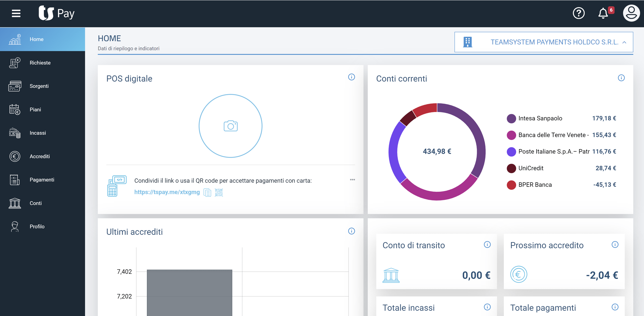Select Intesa Sanpaolo purple legend swatch
This screenshot has height=316, width=644.
pyautogui.click(x=511, y=118)
